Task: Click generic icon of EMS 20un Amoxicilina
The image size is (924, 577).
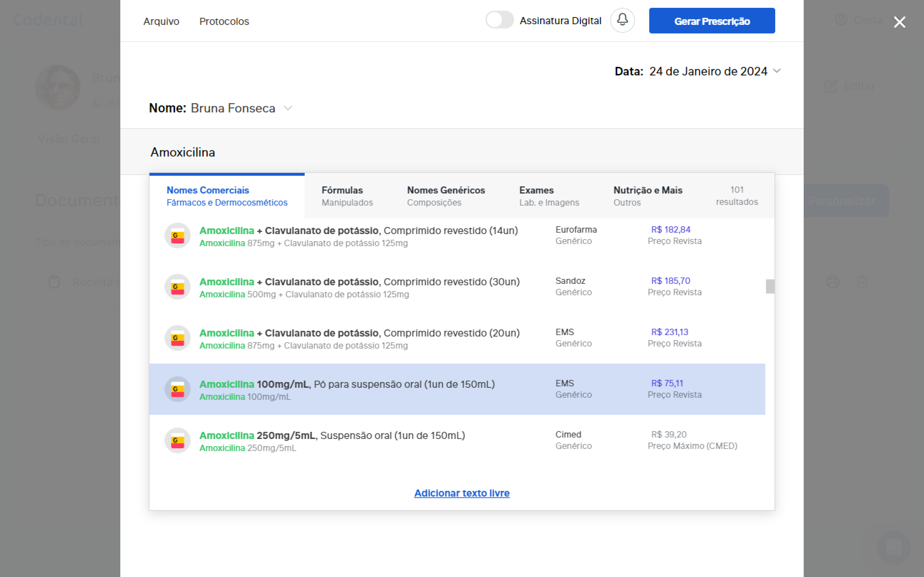Action: [x=178, y=338]
